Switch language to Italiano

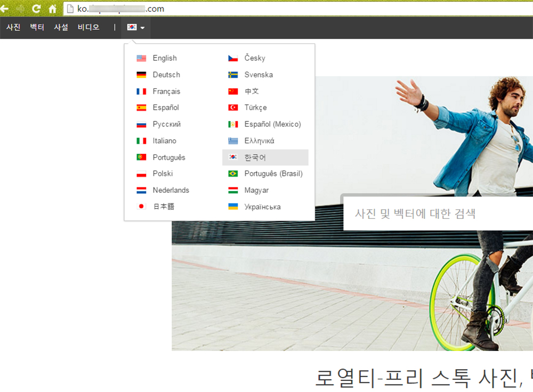coord(164,141)
